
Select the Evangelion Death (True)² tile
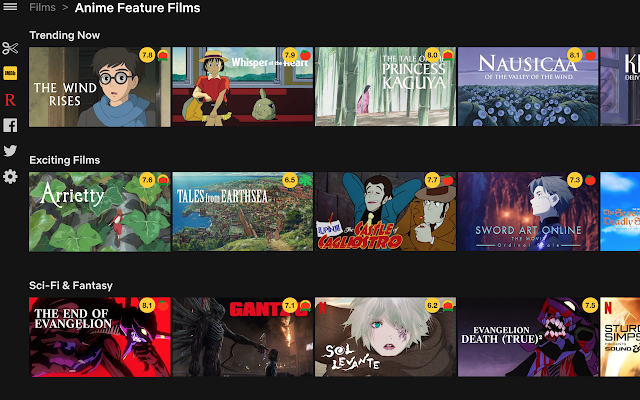pyautogui.click(x=528, y=337)
